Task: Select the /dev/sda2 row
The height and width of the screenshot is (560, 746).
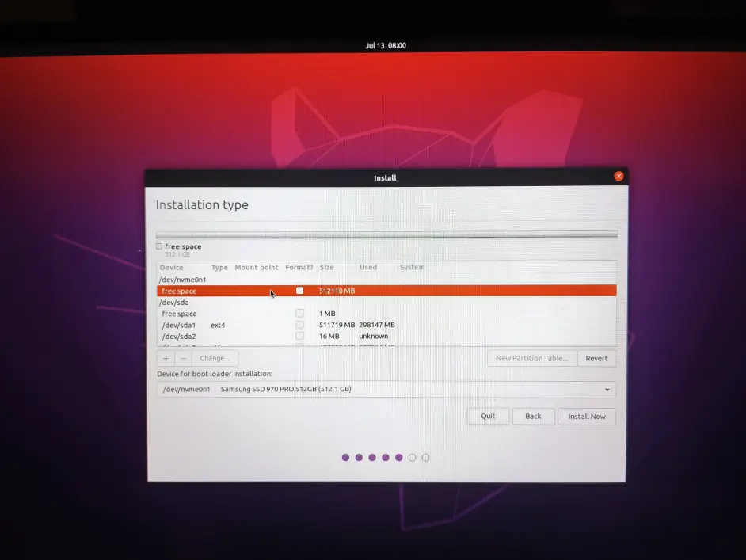Action: pos(386,337)
